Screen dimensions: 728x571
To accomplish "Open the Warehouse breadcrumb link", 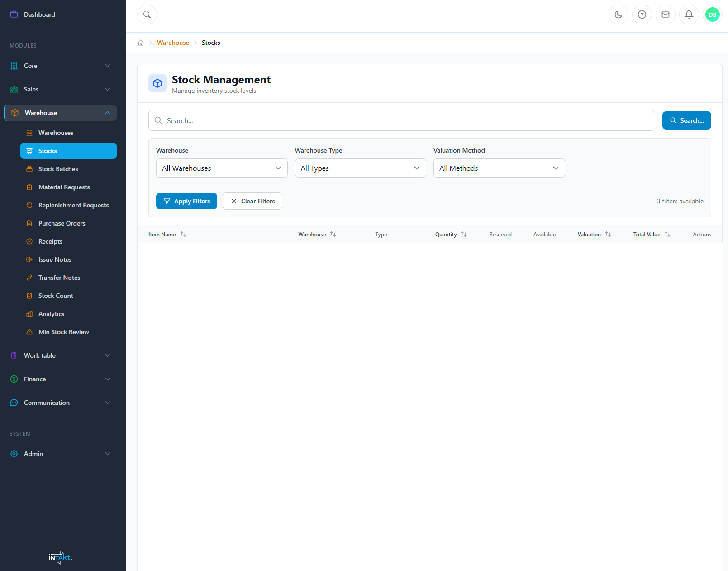I will pyautogui.click(x=173, y=42).
